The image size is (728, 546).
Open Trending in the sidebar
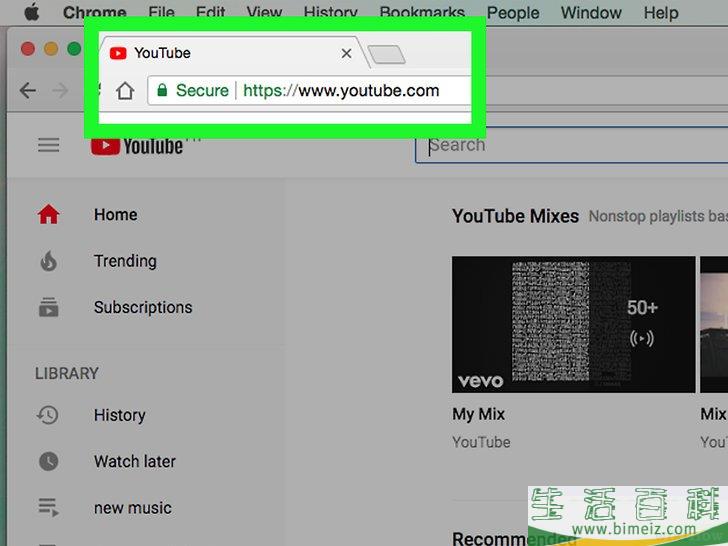pyautogui.click(x=125, y=261)
